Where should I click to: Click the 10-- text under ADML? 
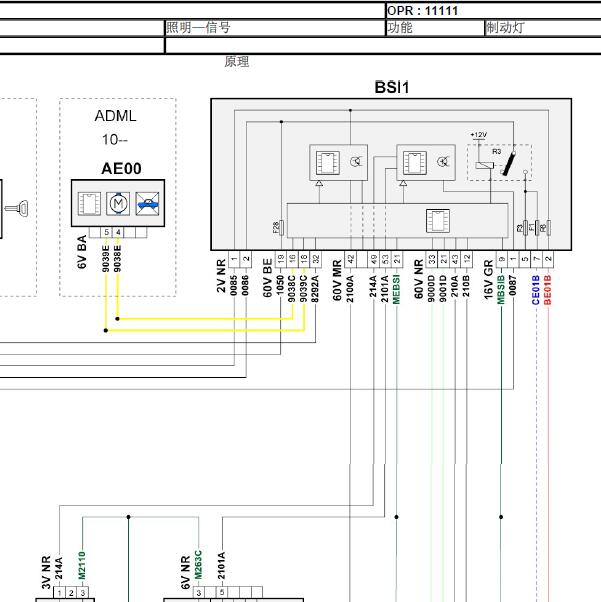coord(114,139)
